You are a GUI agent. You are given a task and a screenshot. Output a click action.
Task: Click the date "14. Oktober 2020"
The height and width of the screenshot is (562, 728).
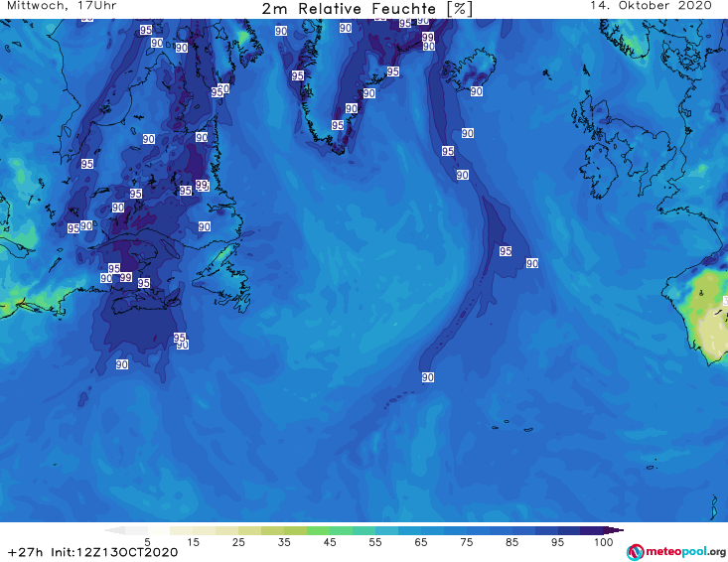point(651,6)
